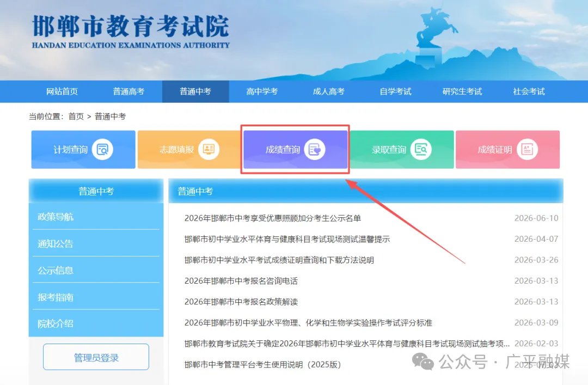This screenshot has height=385, width=588.
Task: Click the date 2026-06-10
Action: point(536,218)
